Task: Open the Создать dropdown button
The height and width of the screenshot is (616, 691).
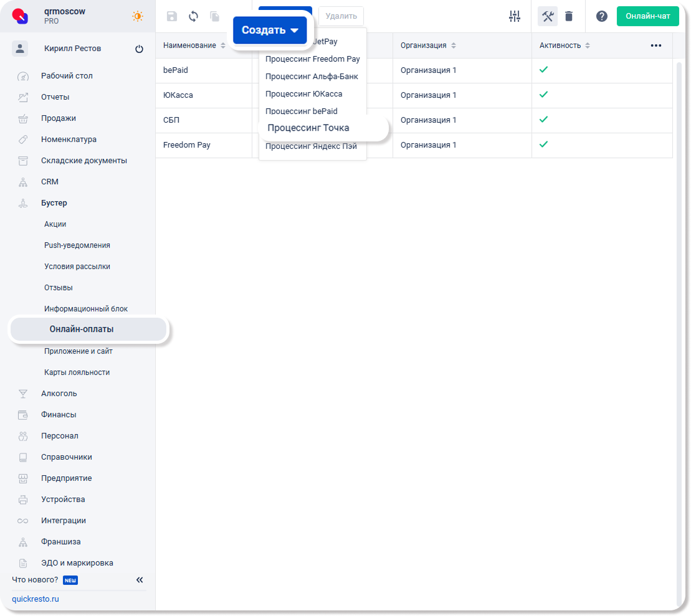Action: (x=270, y=30)
